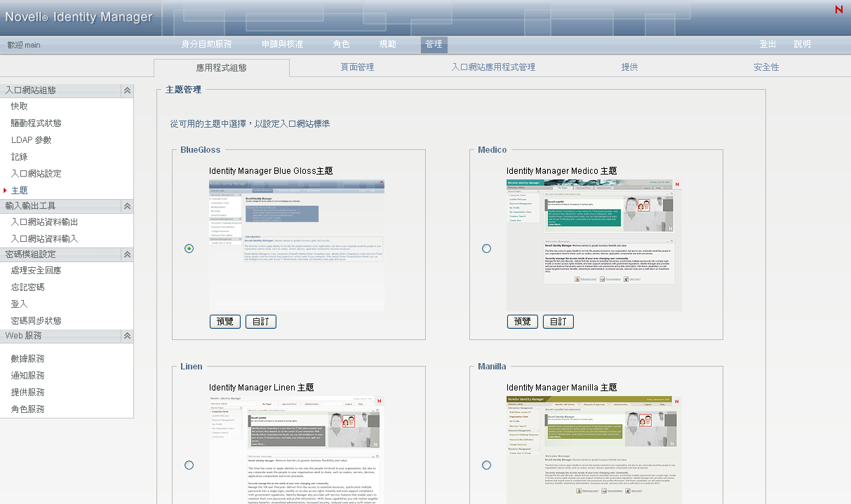Click the Identity Manager Linen 主題 title
The width and height of the screenshot is (851, 504).
262,388
